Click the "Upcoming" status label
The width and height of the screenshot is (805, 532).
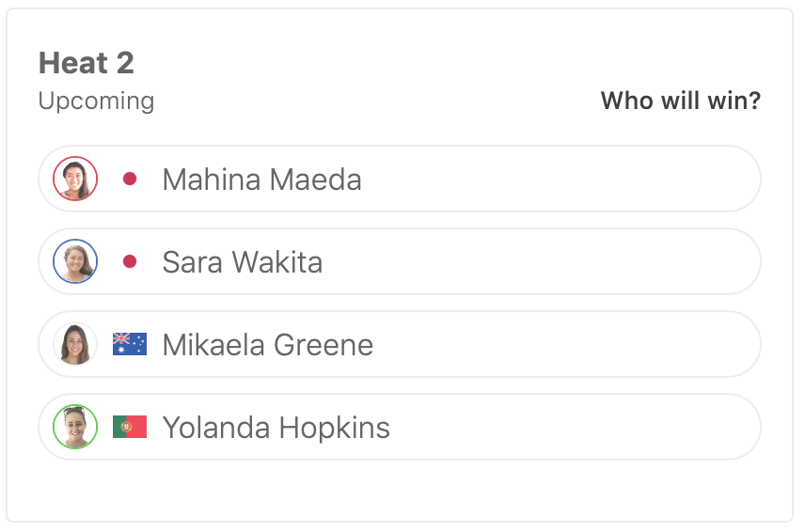(x=96, y=101)
